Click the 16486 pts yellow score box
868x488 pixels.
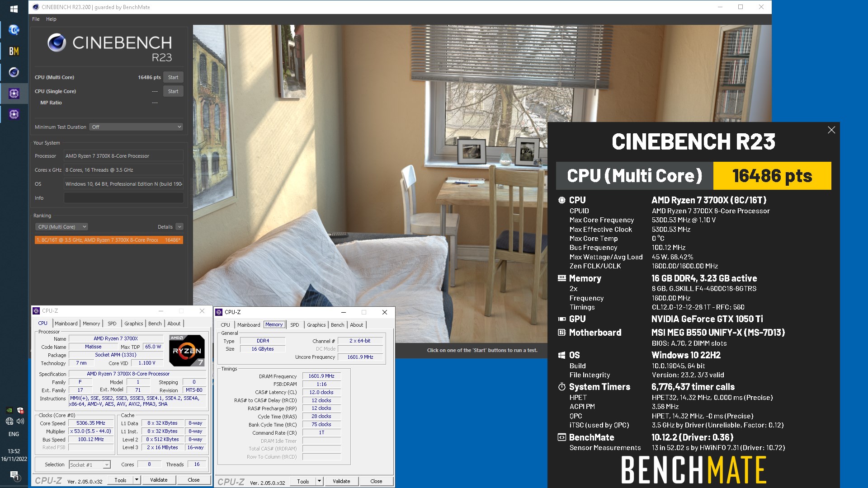(772, 176)
